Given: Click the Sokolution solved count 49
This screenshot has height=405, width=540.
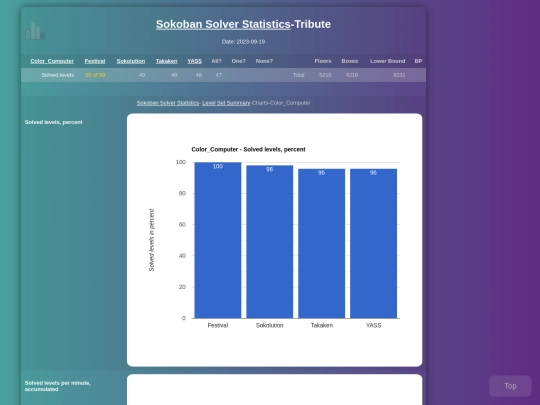Looking at the screenshot, I should pyautogui.click(x=142, y=75).
